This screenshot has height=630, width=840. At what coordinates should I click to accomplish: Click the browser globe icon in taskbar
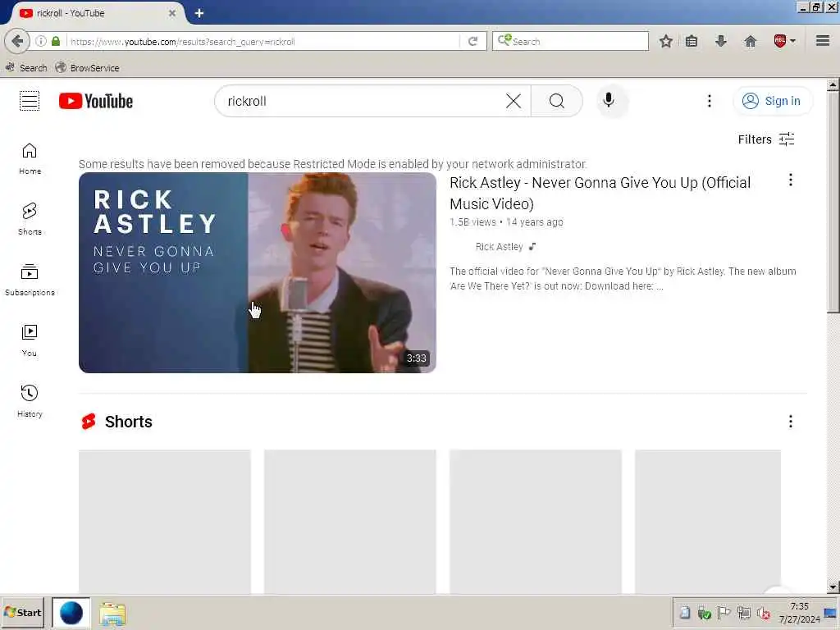click(71, 613)
